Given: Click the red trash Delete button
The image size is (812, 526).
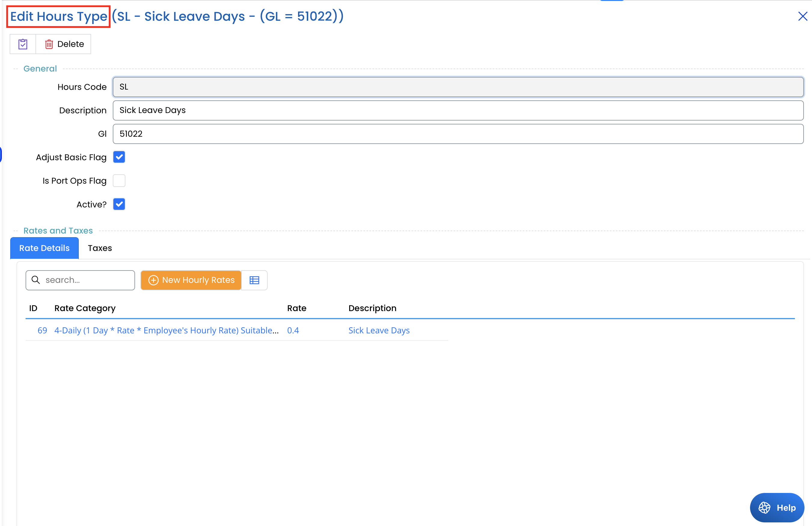Looking at the screenshot, I should coord(64,44).
